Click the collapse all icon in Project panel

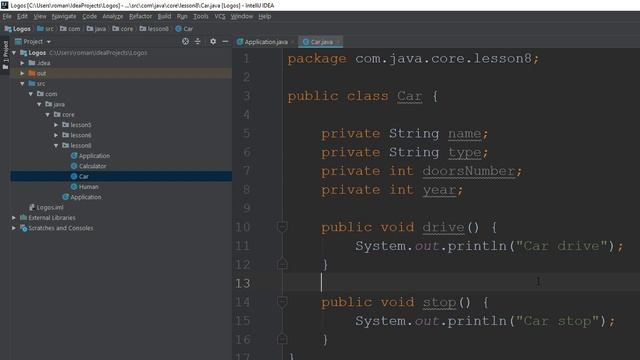198,41
